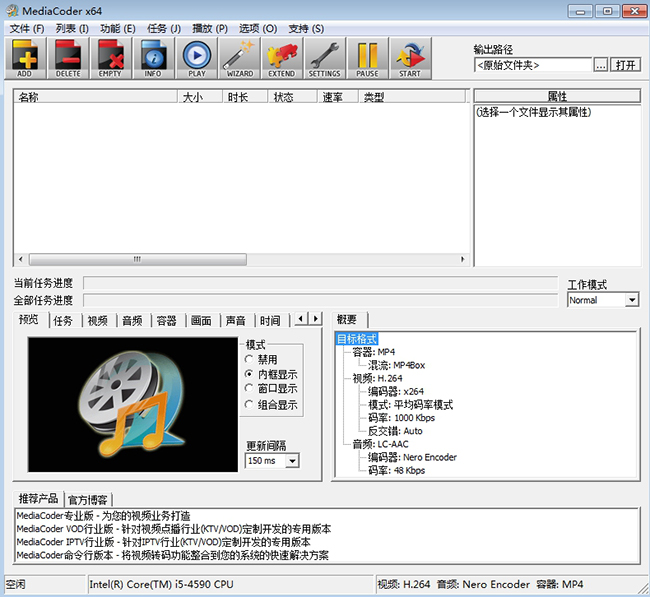Image resolution: width=650 pixels, height=597 pixels.
Task: Click the PLAY toolbar icon
Action: tap(196, 58)
